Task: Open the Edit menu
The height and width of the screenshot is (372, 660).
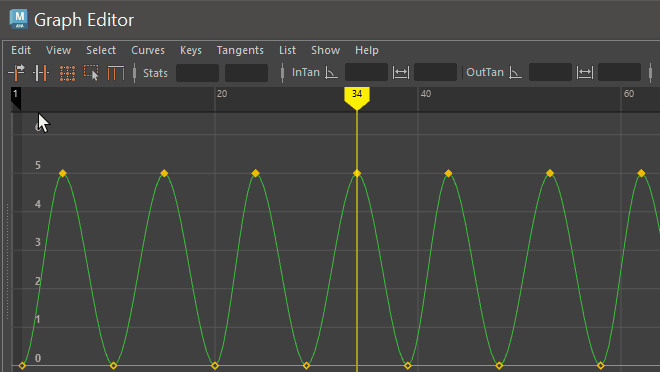Action: (x=21, y=50)
